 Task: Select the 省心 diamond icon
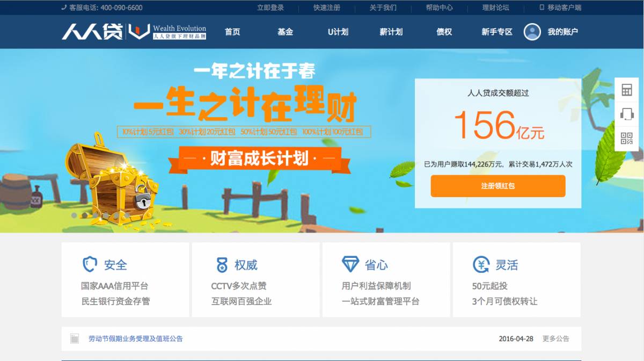[x=352, y=264]
